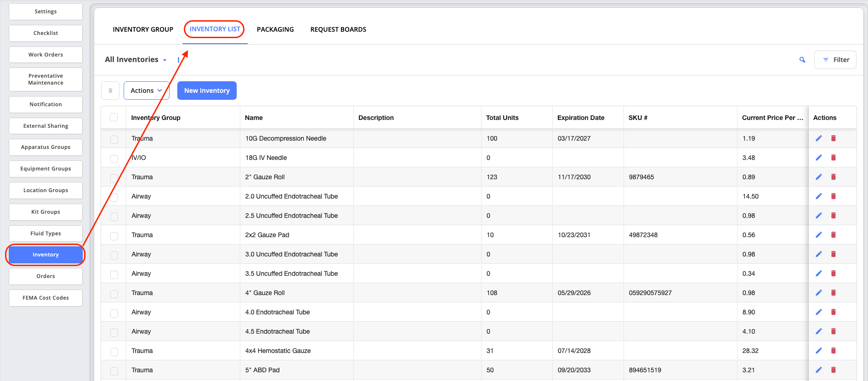Click the stop square button beside Actions
Screen dimensions: 868x381
[110, 91]
